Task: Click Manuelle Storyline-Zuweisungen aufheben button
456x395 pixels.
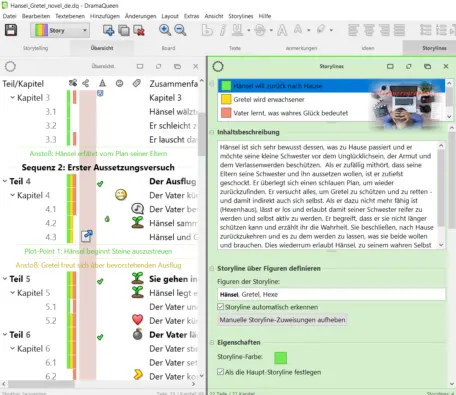Action: click(282, 320)
